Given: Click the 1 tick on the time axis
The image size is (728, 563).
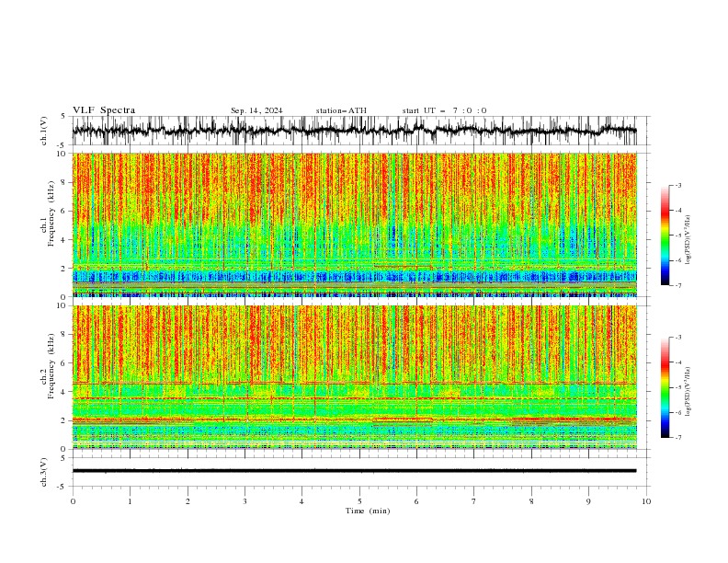Looking at the screenshot, I should (130, 501).
